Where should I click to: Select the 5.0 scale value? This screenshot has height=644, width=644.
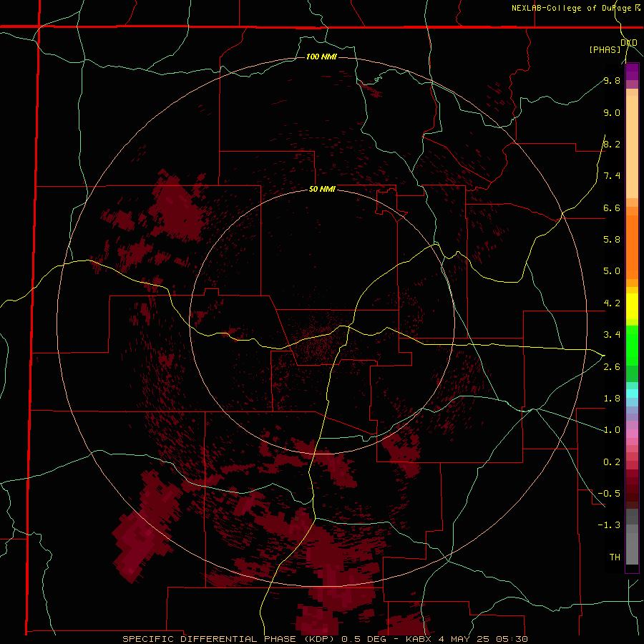(x=612, y=271)
